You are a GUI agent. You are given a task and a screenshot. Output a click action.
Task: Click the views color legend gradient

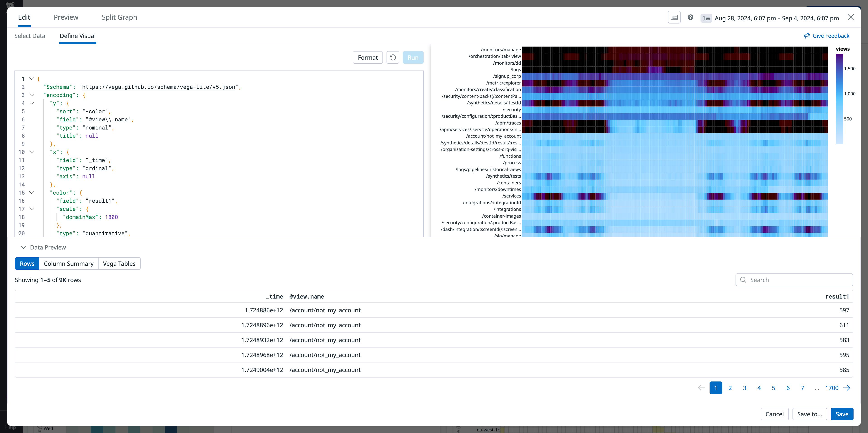point(839,98)
